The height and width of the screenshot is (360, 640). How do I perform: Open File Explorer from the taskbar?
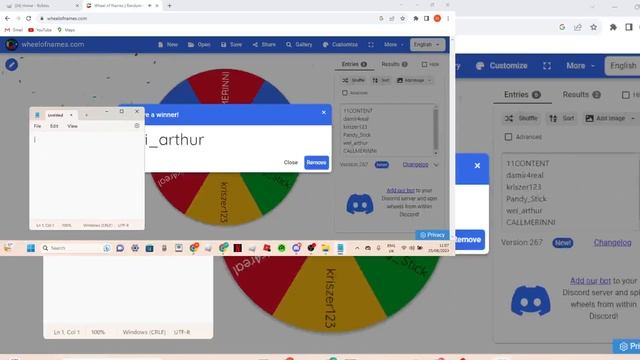[325, 248]
